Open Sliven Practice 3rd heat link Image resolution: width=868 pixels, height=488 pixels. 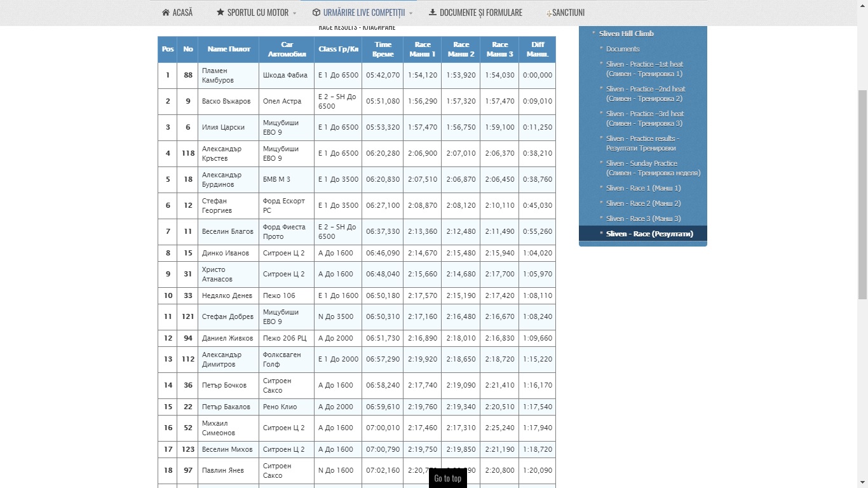[x=644, y=118]
